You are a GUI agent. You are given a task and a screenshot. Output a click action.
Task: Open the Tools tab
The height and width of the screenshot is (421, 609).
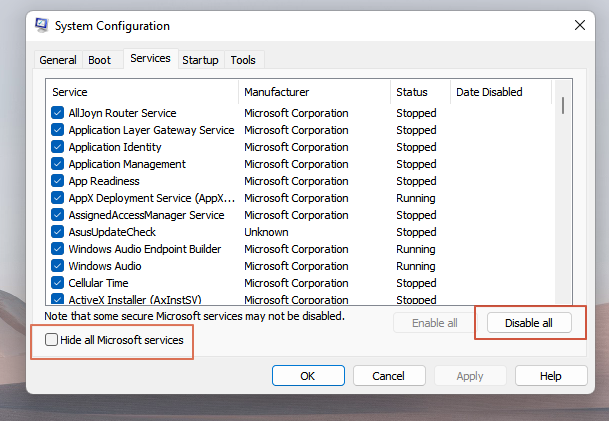[243, 60]
